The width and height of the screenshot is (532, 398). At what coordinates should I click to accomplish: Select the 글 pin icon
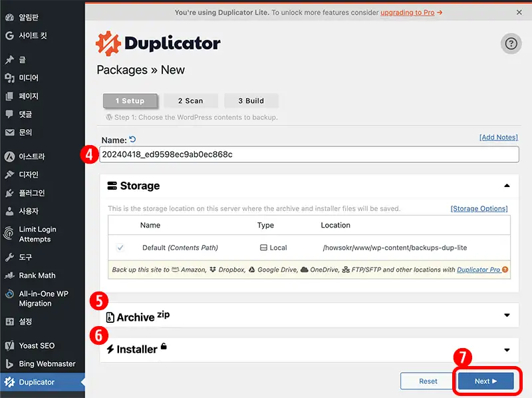coord(9,60)
